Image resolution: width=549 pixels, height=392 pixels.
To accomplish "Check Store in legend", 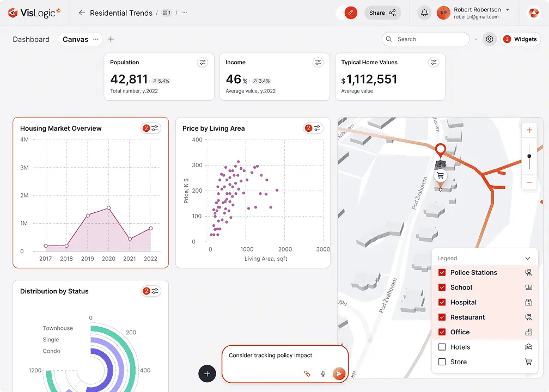I will click(x=442, y=362).
